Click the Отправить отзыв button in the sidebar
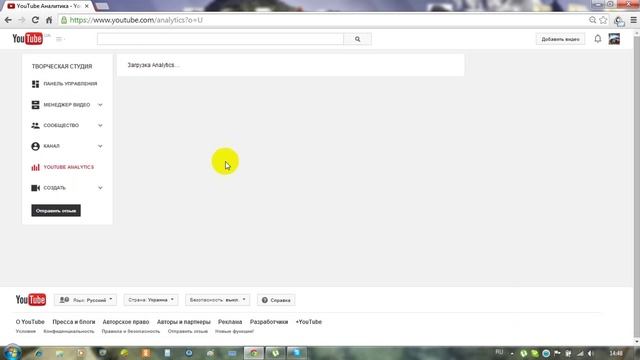Screen dimensions: 640x360 click(56, 211)
